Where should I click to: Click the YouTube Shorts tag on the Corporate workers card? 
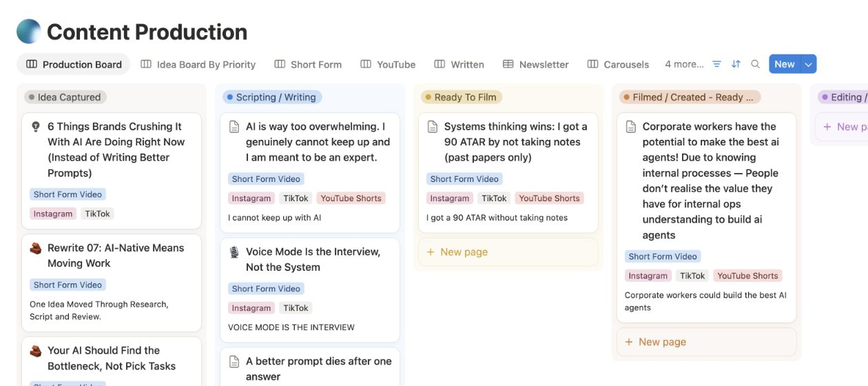(x=747, y=276)
